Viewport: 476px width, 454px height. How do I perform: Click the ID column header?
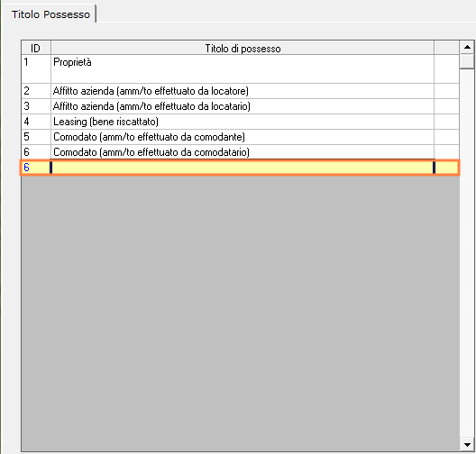(36, 49)
